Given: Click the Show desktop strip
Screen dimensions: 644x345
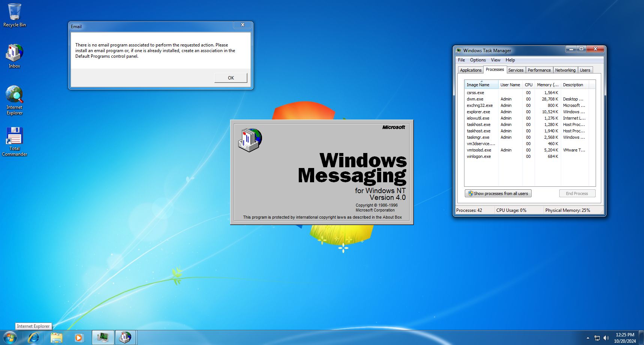Looking at the screenshot, I should click(641, 337).
